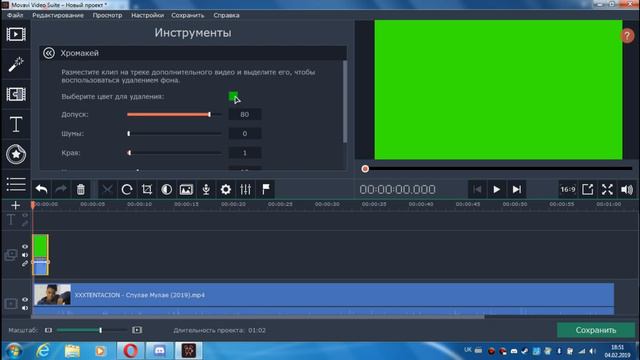Open the Titles text tab
The image size is (640, 360).
coord(16,124)
